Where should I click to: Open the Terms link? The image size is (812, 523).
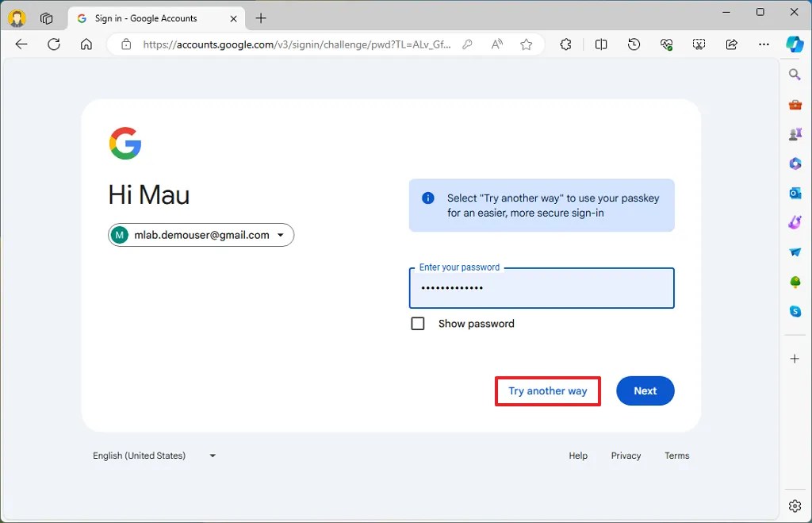click(677, 456)
